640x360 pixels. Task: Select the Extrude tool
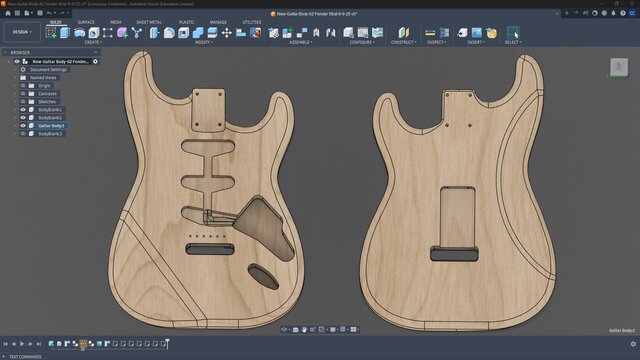65,33
